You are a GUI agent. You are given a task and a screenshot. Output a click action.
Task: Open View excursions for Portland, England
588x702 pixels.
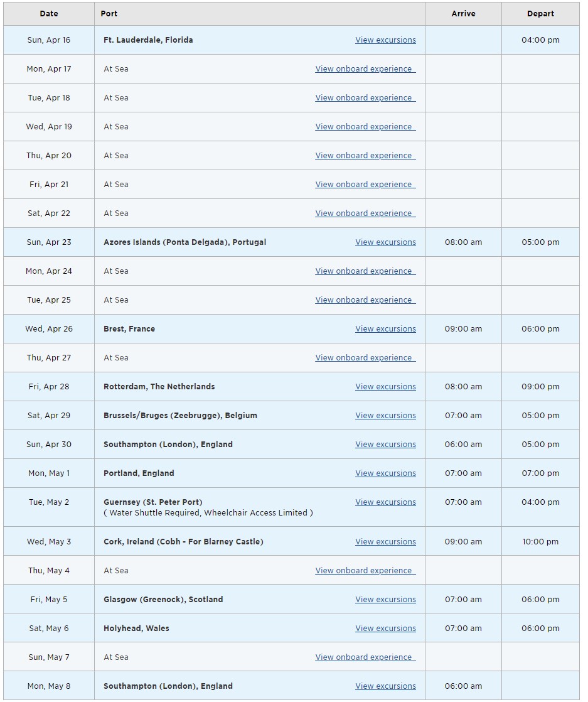point(385,473)
